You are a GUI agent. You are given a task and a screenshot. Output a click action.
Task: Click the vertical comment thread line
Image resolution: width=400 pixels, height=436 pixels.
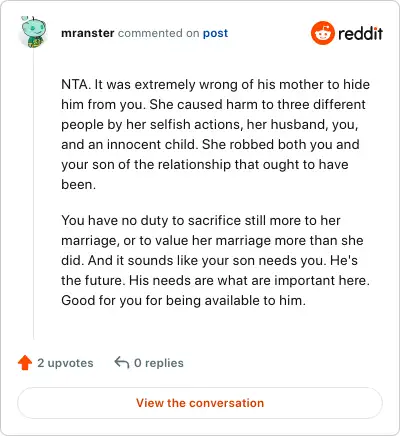coord(33,193)
